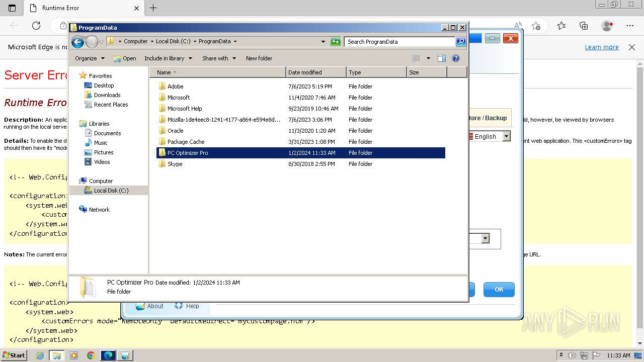644x362 pixels.
Task: Open Edge profile icon
Action: (x=607, y=26)
